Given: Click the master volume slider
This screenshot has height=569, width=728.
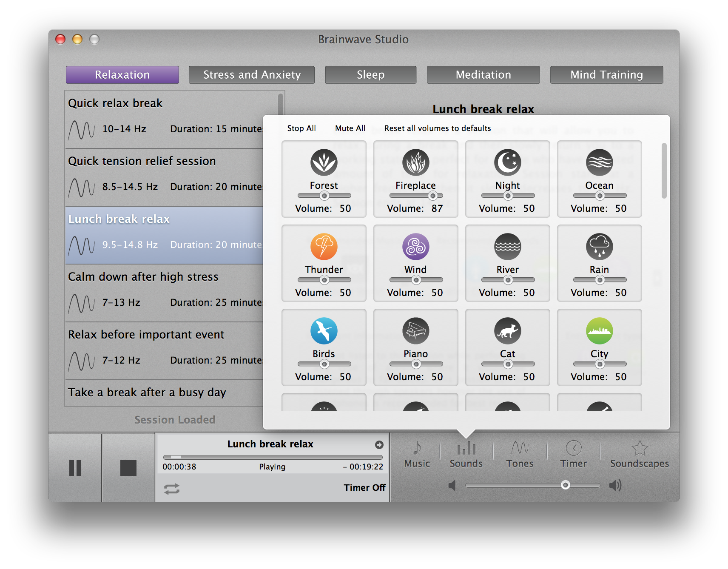Looking at the screenshot, I should click(x=532, y=485).
